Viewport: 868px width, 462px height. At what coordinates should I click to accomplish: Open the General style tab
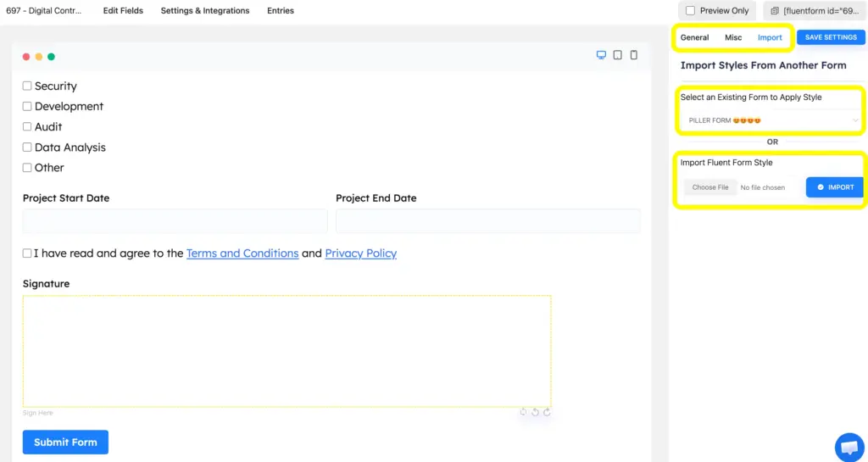[x=694, y=37]
